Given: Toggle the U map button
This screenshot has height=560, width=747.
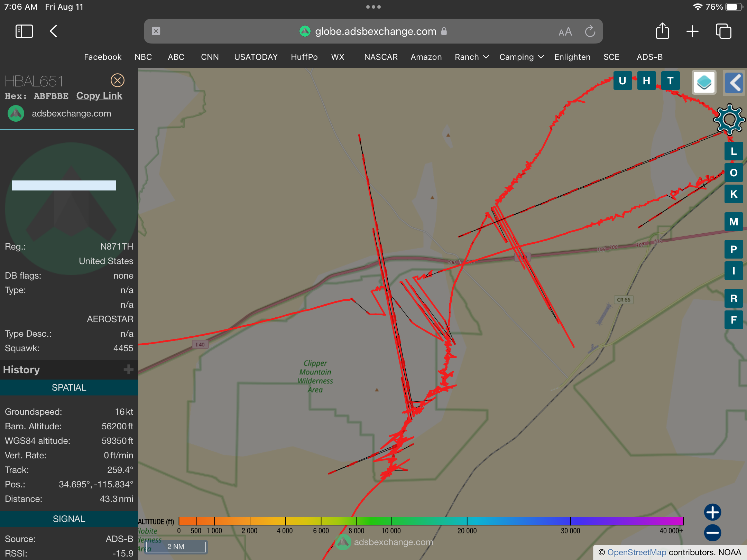Looking at the screenshot, I should point(622,81).
